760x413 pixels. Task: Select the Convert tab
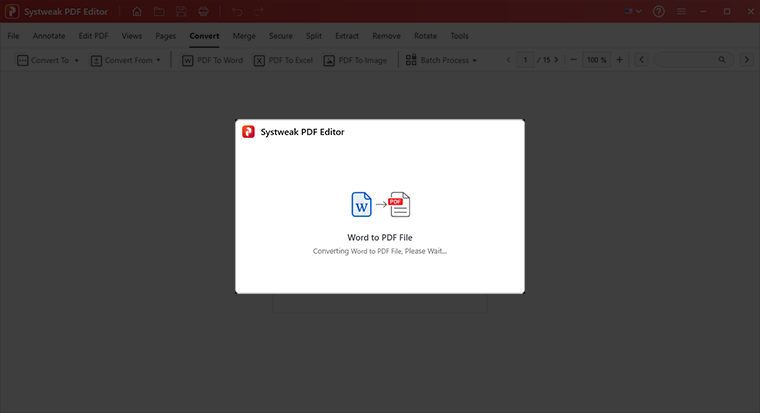tap(204, 36)
